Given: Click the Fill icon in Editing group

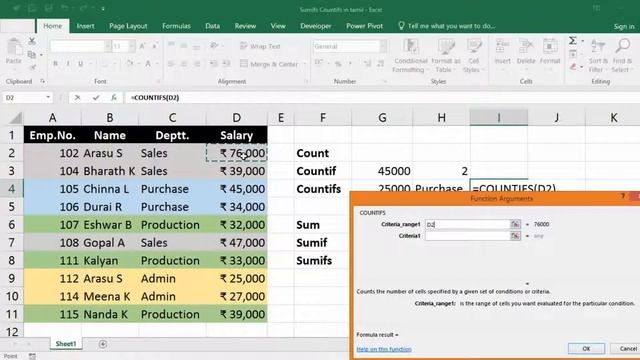Looking at the screenshot, I should click(573, 54).
